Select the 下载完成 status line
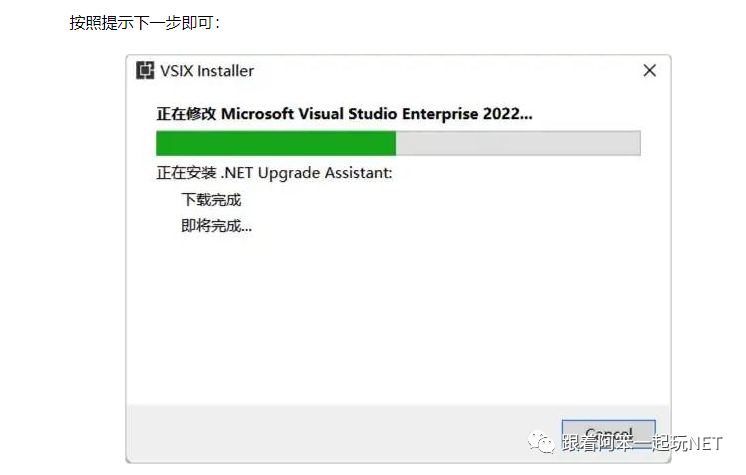 pos(211,200)
